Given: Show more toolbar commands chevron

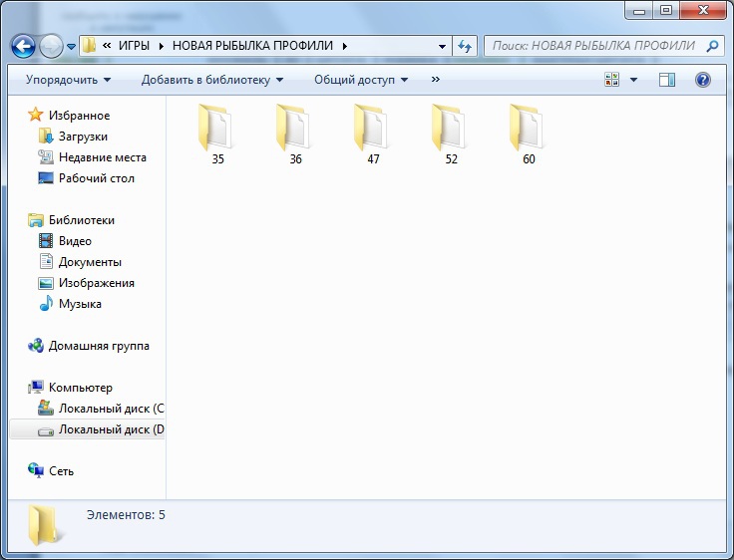Looking at the screenshot, I should (436, 80).
